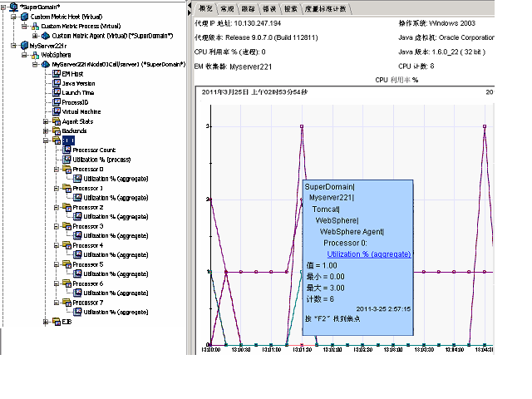Collapse the Processor 2 folder
Viewport: 532px width, 399px height.
(x=57, y=207)
